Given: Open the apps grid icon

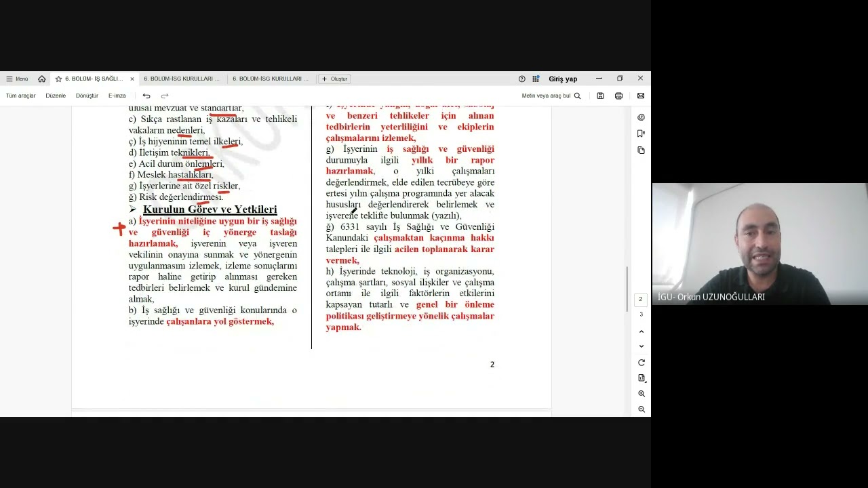Looking at the screenshot, I should 536,79.
